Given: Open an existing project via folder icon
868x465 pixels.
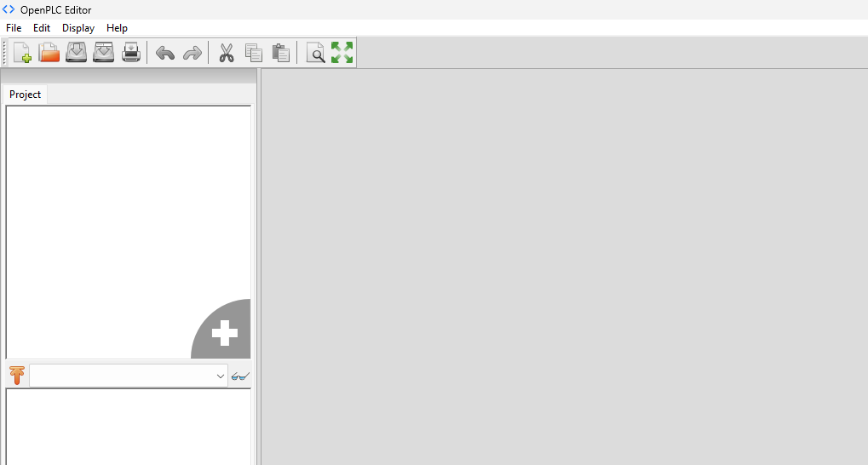Looking at the screenshot, I should [x=49, y=53].
